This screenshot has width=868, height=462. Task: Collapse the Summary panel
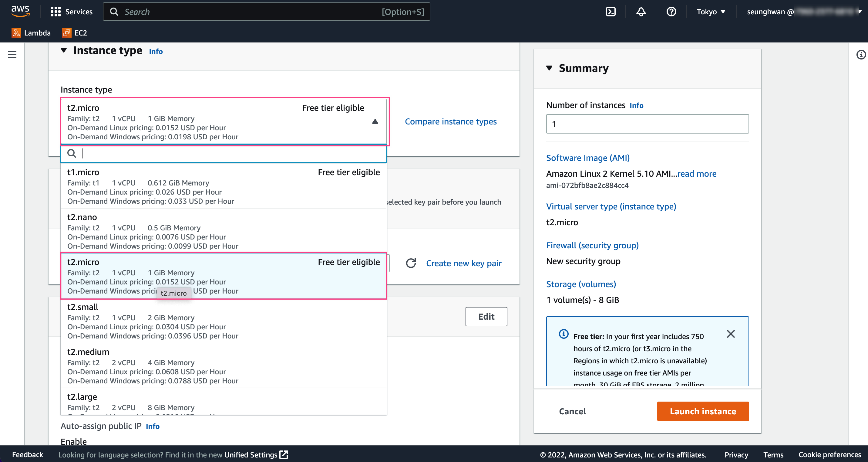click(549, 68)
